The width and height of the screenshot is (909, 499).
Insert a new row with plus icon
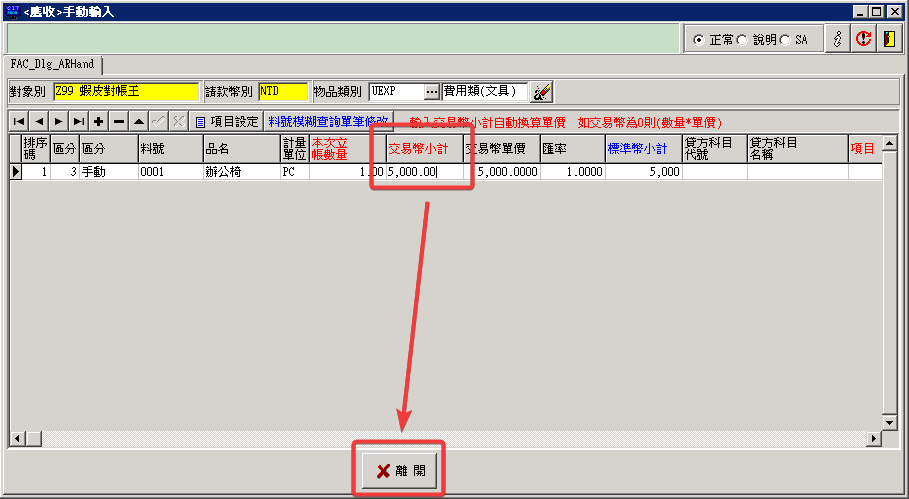click(98, 121)
